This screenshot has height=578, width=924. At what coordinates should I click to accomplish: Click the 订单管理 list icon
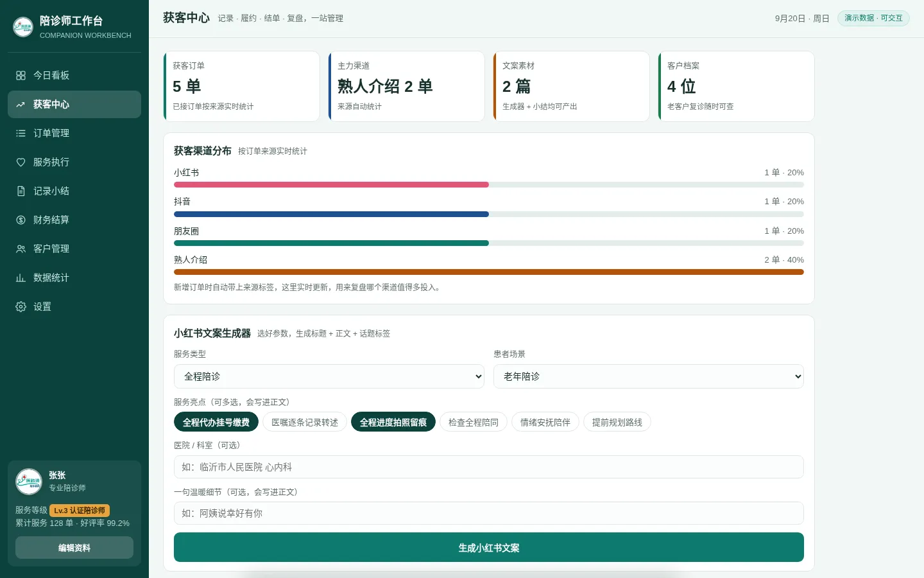click(x=21, y=133)
